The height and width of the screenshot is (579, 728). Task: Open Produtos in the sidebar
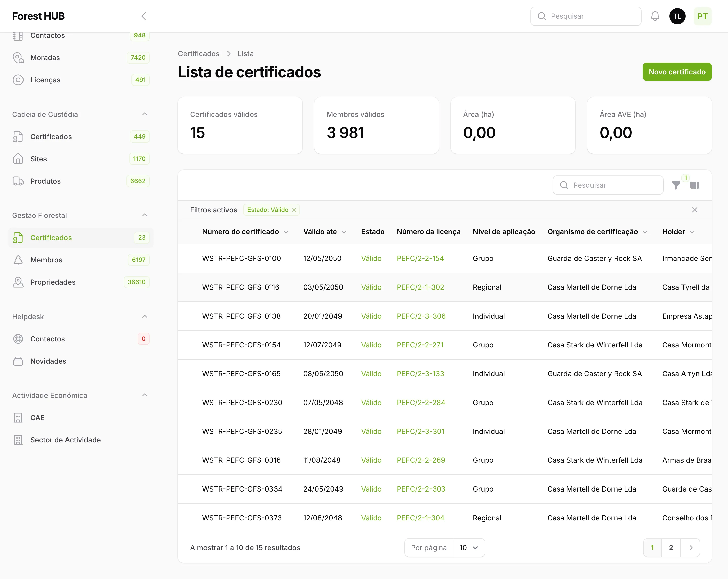pos(81,181)
